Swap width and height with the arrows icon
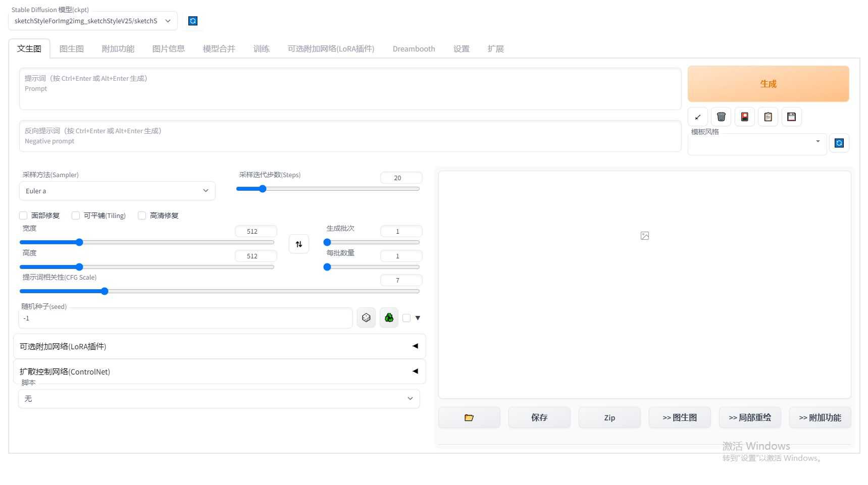This screenshot has width=868, height=485. point(299,244)
